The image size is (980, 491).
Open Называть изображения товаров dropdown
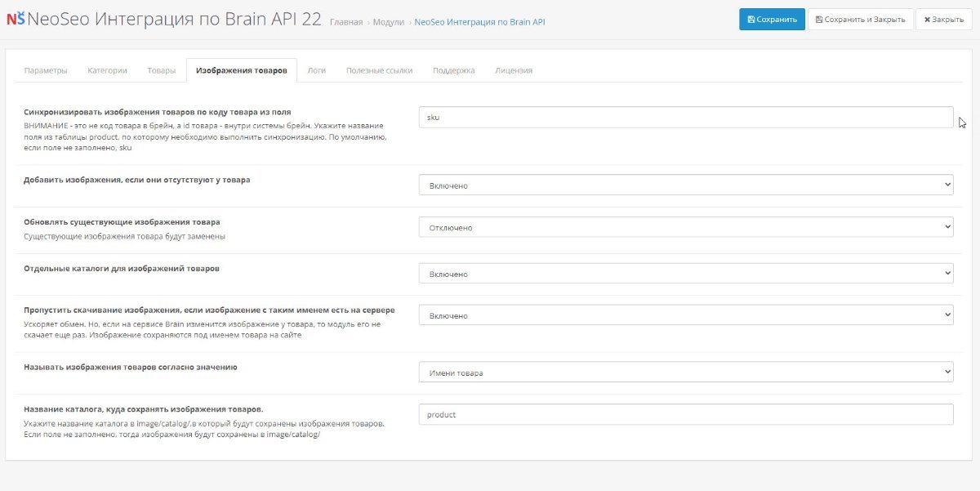click(686, 373)
